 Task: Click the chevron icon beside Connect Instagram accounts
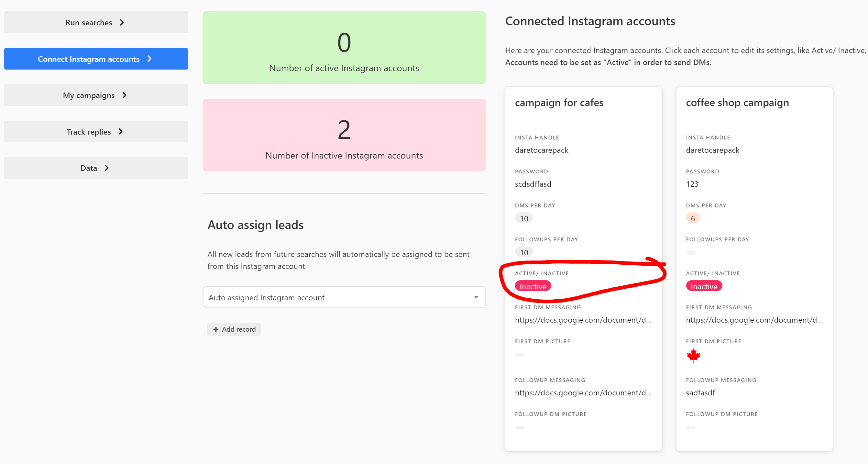click(x=149, y=59)
